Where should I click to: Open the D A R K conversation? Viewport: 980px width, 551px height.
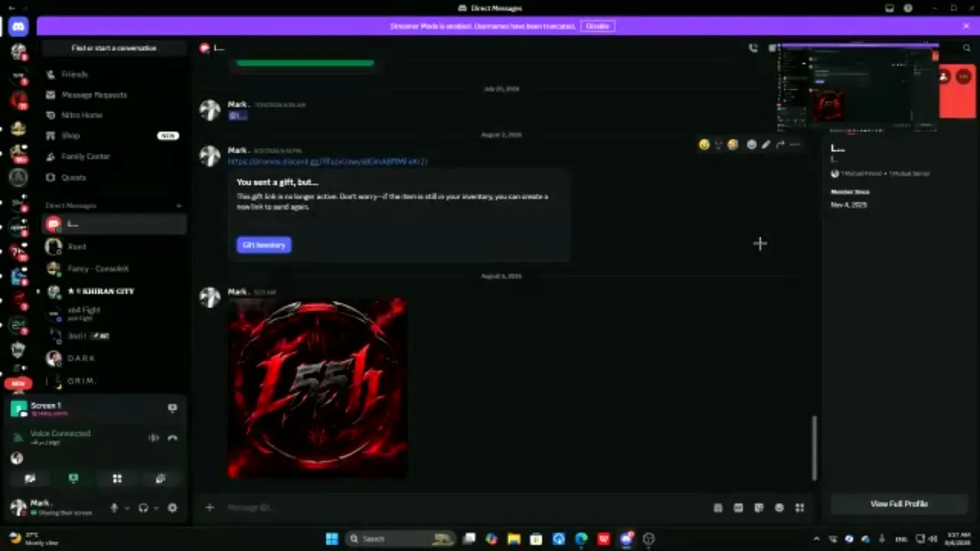coord(114,358)
